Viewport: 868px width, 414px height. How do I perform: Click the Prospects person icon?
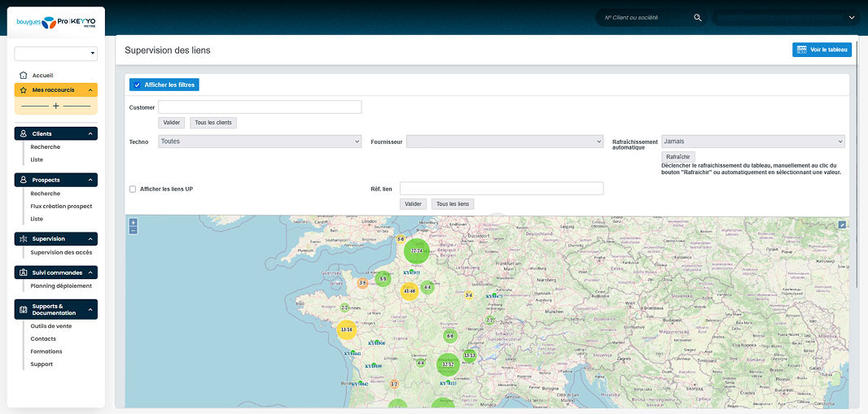tap(24, 181)
